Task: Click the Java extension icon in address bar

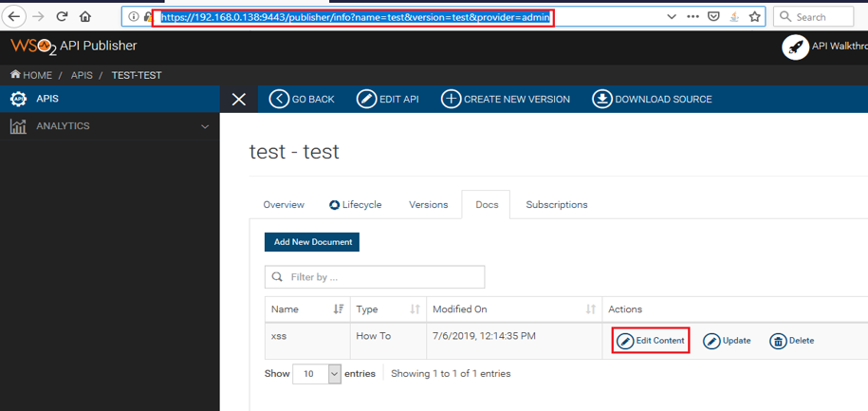Action: (734, 17)
